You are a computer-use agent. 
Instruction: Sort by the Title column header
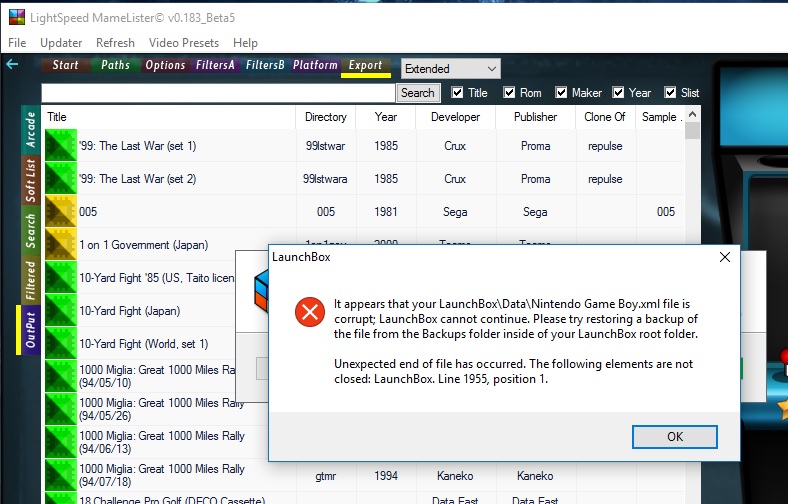click(x=169, y=117)
